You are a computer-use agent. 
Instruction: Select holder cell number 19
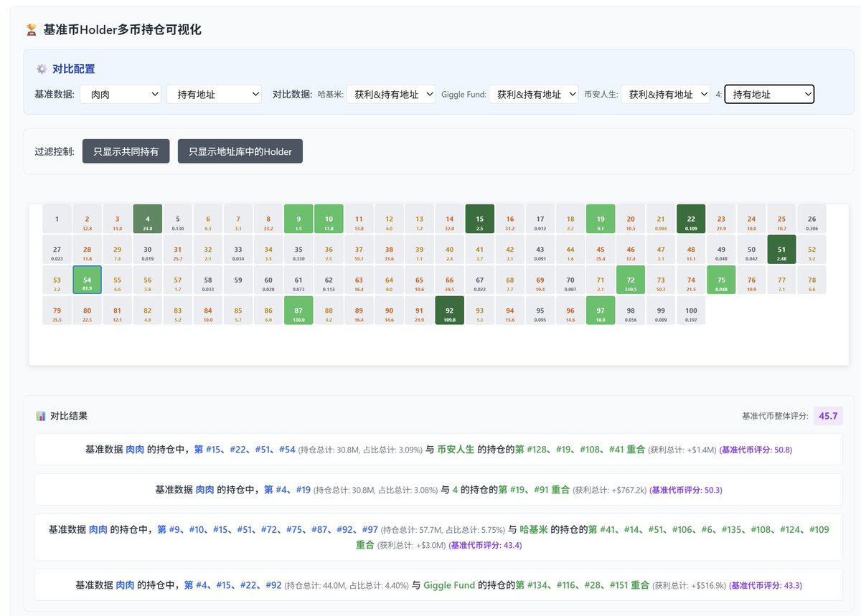tap(601, 219)
